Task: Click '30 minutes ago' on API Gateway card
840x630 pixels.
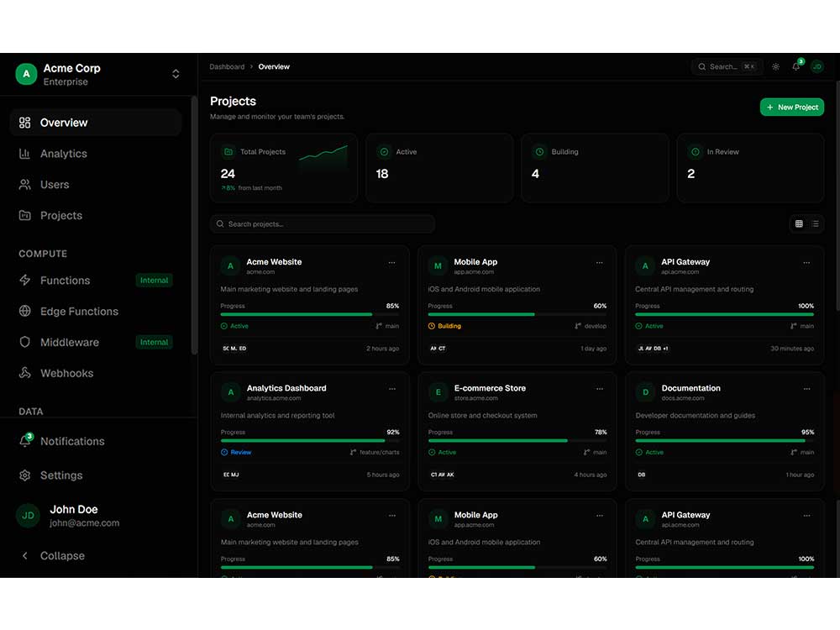Action: tap(792, 349)
